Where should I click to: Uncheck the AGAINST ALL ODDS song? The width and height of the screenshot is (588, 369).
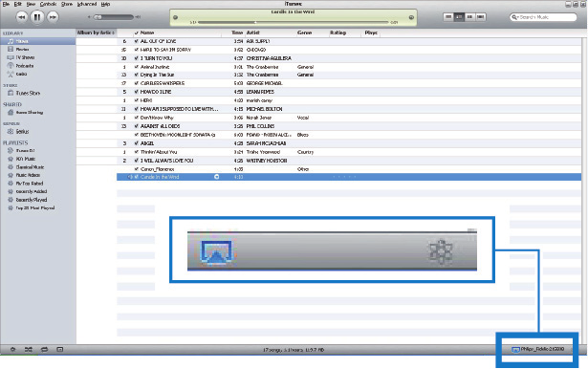[137, 126]
